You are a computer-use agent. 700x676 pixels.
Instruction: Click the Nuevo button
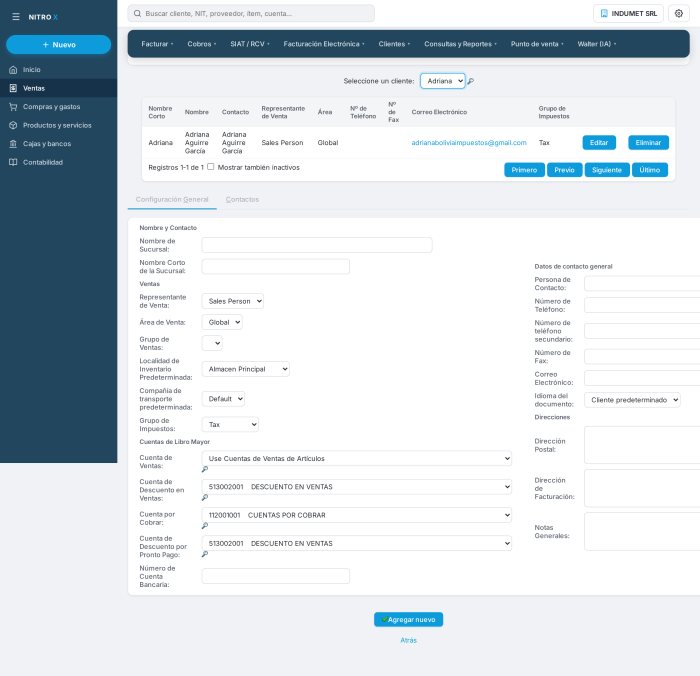[x=58, y=45]
